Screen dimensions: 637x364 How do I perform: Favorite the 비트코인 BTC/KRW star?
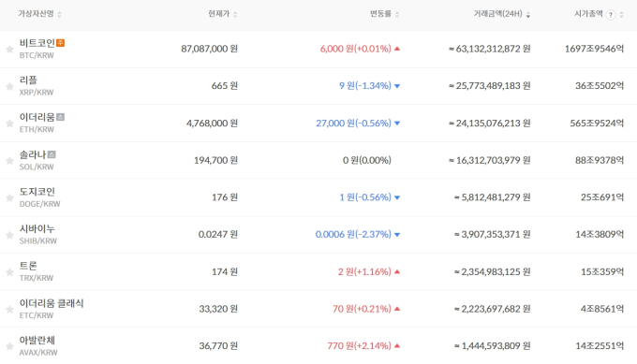tap(9, 50)
